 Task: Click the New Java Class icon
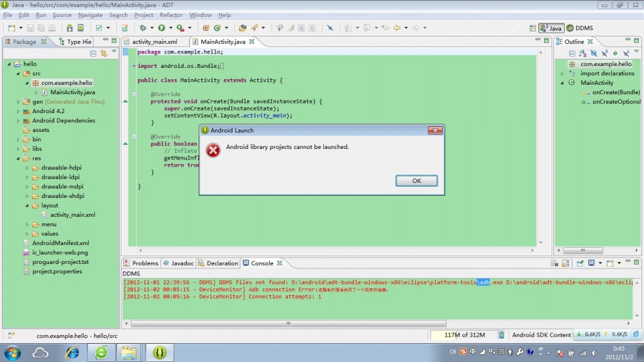point(217,28)
